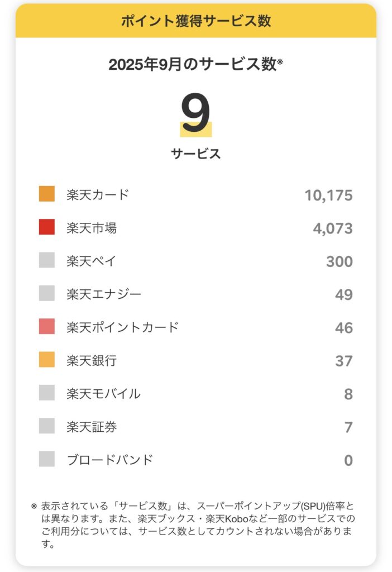Image resolution: width=392 pixels, height=572 pixels.
Task: Click the large 9 service count
Action: (196, 115)
